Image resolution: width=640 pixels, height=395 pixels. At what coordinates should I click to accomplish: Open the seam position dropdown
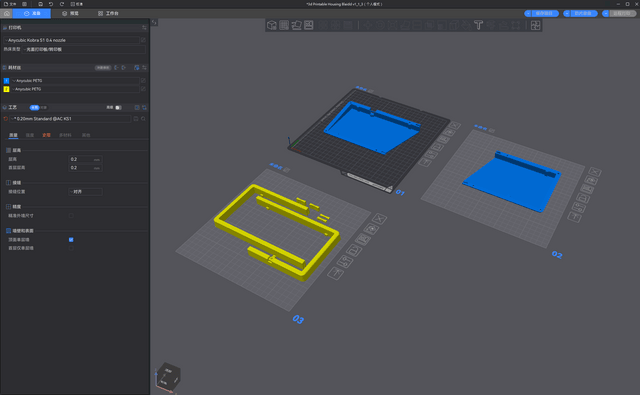point(85,191)
